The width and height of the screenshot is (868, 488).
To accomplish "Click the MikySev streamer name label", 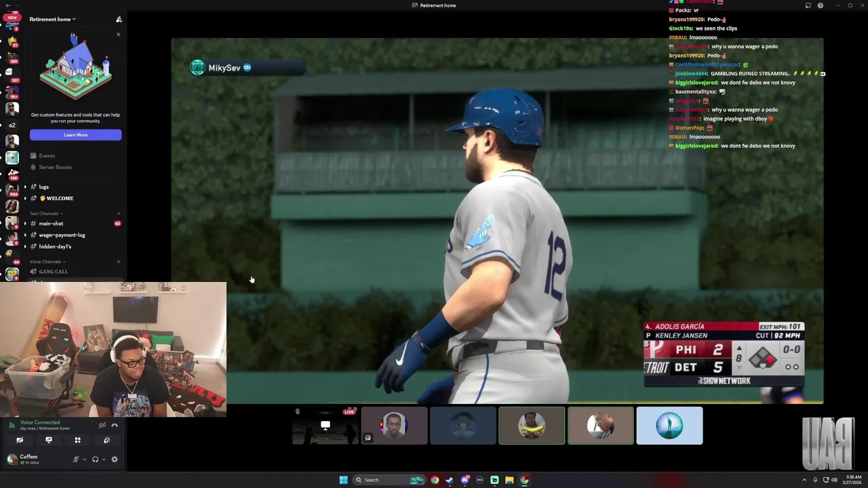I will 224,68.
